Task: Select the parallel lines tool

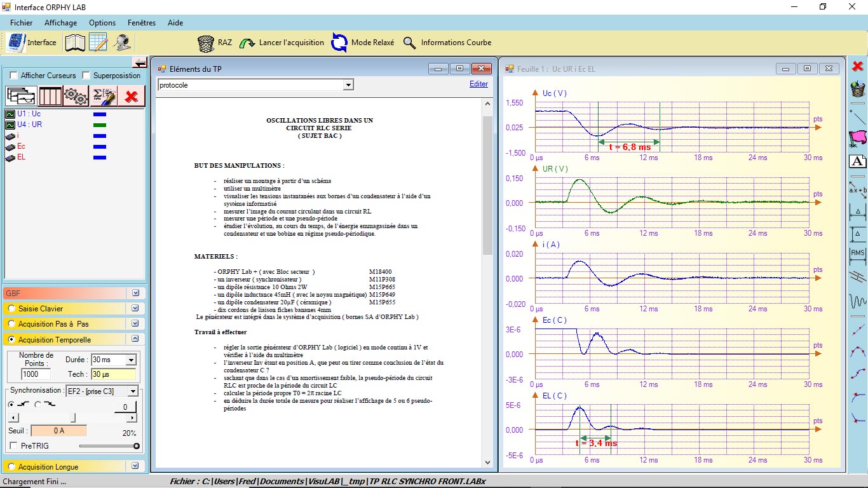Action: coord(858,276)
